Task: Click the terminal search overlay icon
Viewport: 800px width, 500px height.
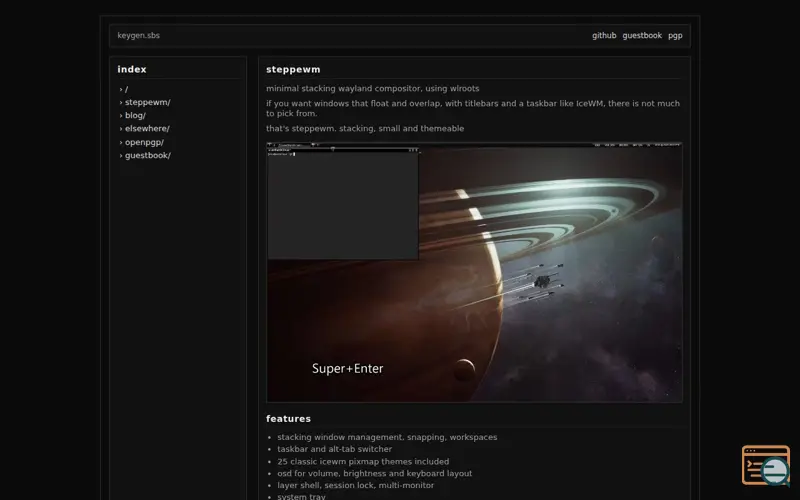Action: [x=766, y=465]
